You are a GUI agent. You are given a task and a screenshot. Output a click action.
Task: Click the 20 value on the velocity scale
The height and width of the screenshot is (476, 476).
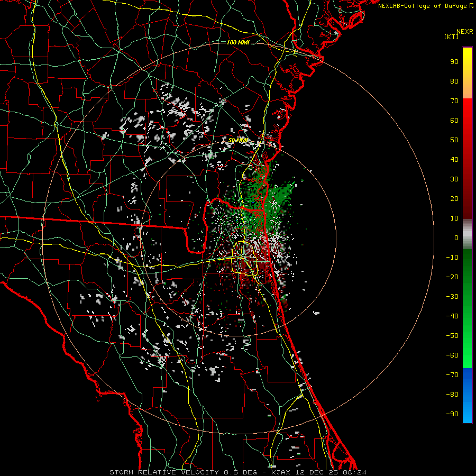[x=454, y=199]
